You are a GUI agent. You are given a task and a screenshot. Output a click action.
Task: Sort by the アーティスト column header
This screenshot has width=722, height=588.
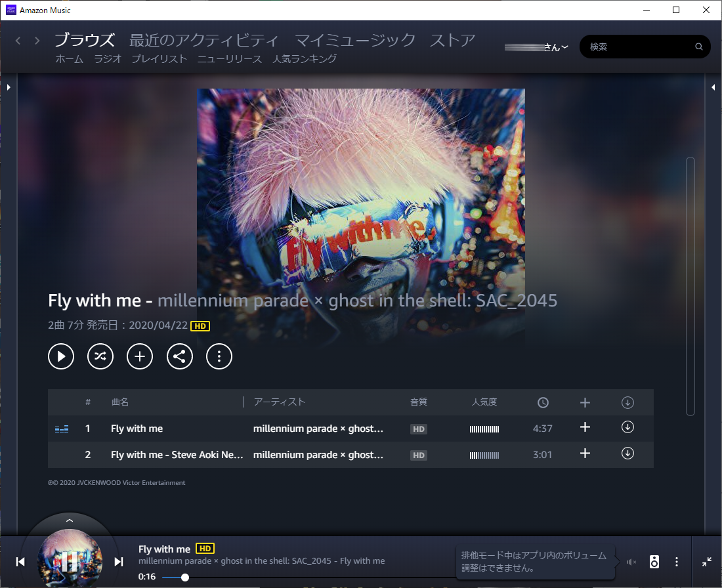[x=280, y=402]
